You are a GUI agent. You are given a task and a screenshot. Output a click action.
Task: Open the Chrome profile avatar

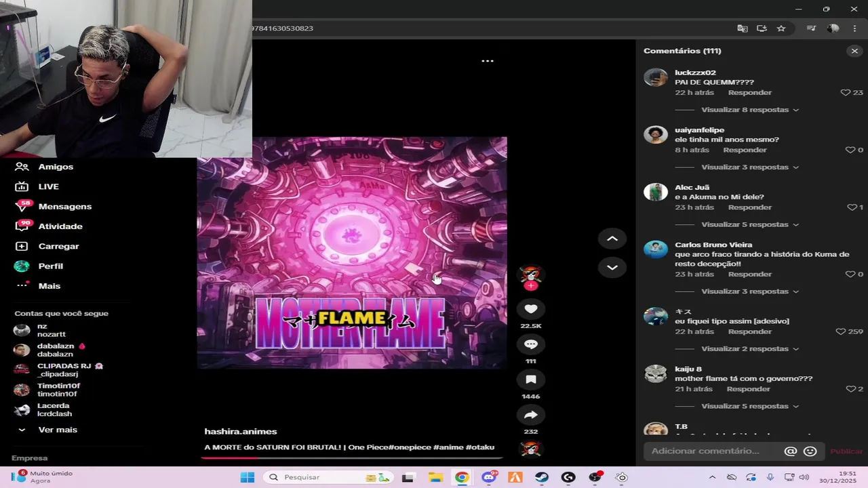click(x=833, y=28)
